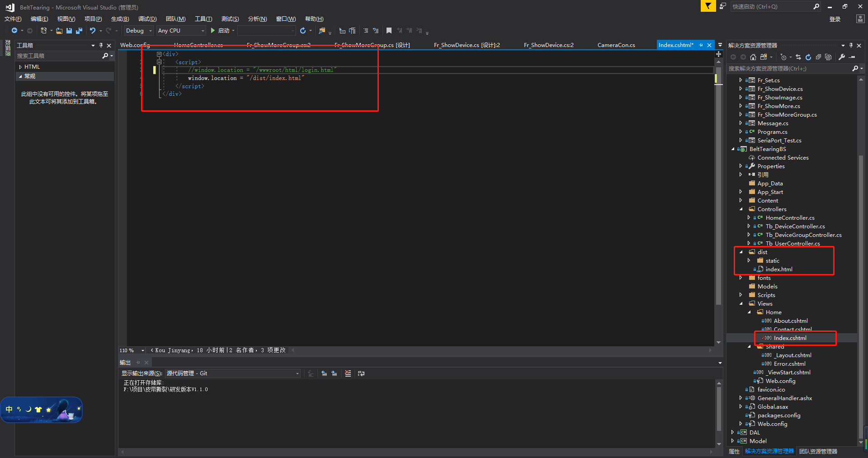
Task: Click the Collapse All icon in Solution Explorer
Action: (819, 57)
